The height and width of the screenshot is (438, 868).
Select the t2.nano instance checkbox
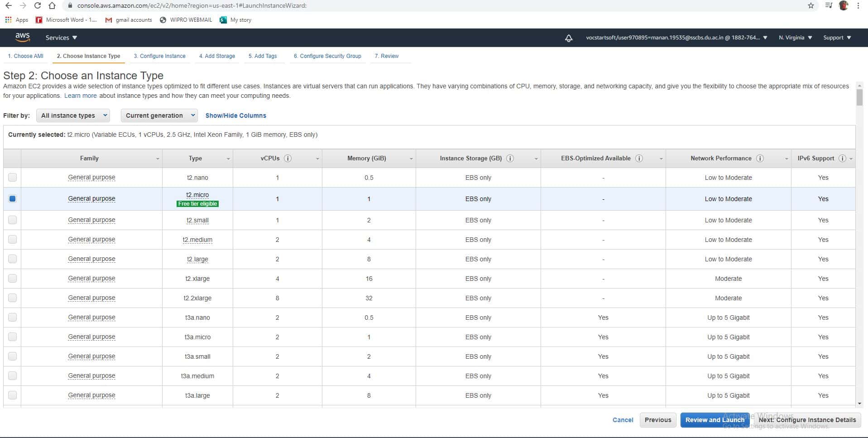(12, 177)
